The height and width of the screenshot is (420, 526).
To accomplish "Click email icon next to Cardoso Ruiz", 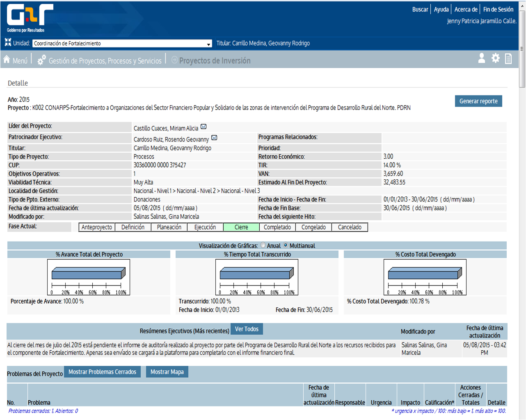I will (214, 138).
